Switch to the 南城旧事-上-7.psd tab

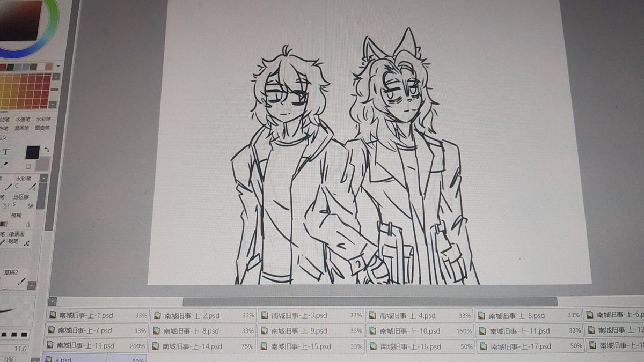[x=96, y=330]
